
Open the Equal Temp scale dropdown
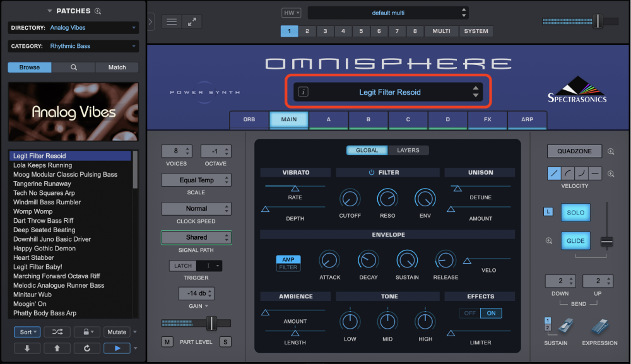[196, 180]
